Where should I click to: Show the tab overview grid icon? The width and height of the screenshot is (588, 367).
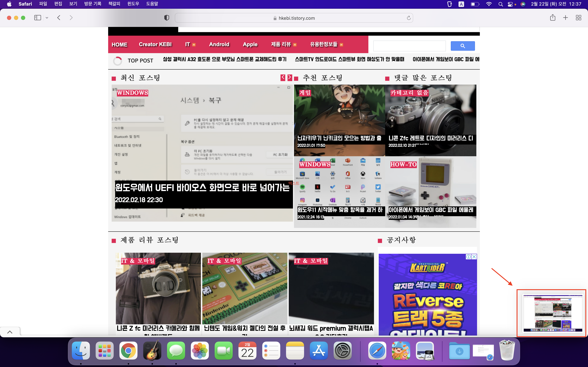tap(579, 17)
